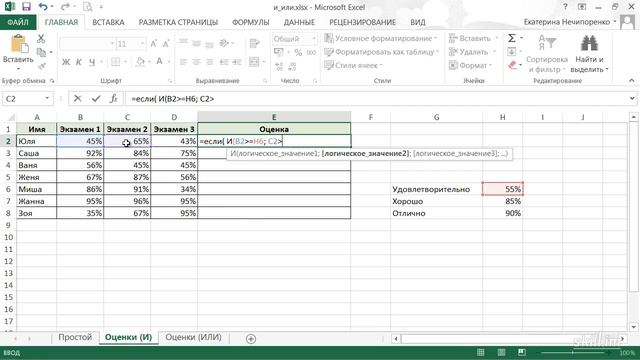Confirm formula with the checkmark icon
Screen dimensions: 640x360
pyautogui.click(x=96, y=99)
